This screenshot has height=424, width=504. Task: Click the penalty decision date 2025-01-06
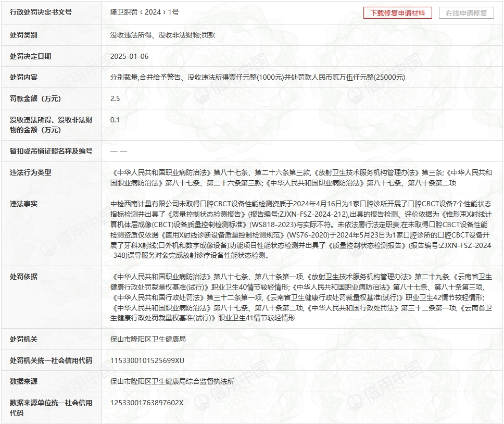tap(130, 56)
